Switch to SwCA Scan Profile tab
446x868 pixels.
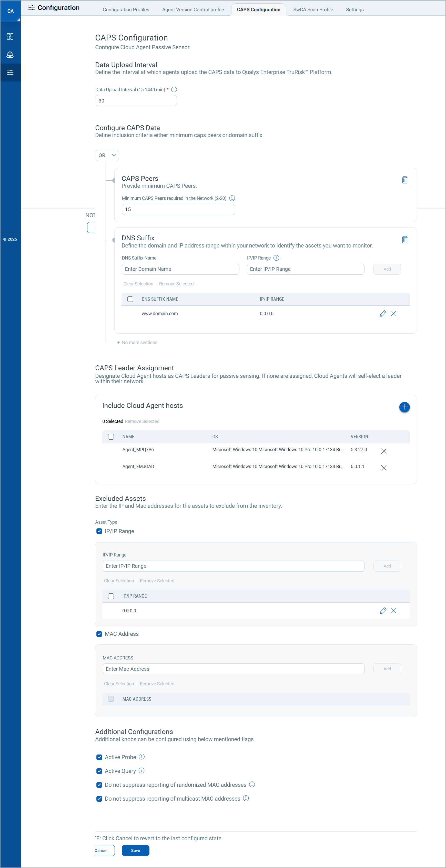pyautogui.click(x=313, y=10)
